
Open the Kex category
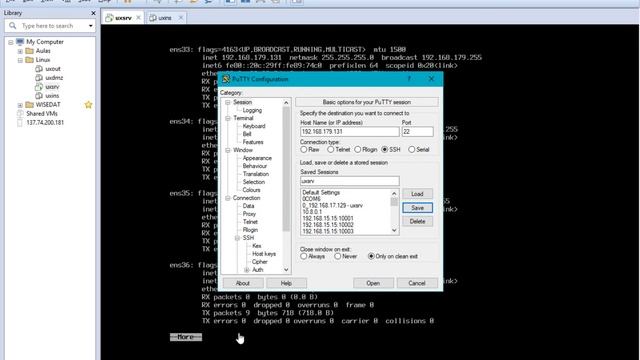(256, 246)
